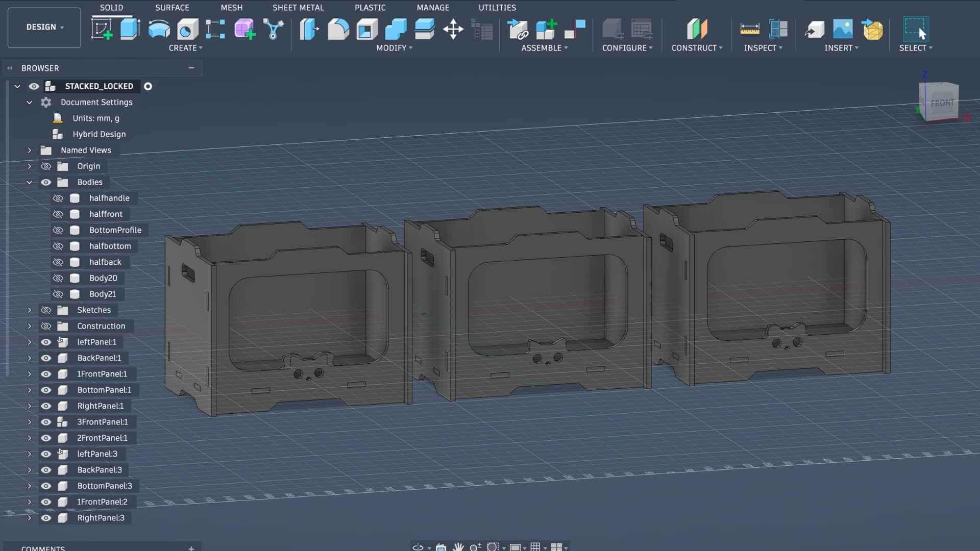Click the Measure ruler icon
This screenshot has width=980, height=551.
click(x=749, y=29)
